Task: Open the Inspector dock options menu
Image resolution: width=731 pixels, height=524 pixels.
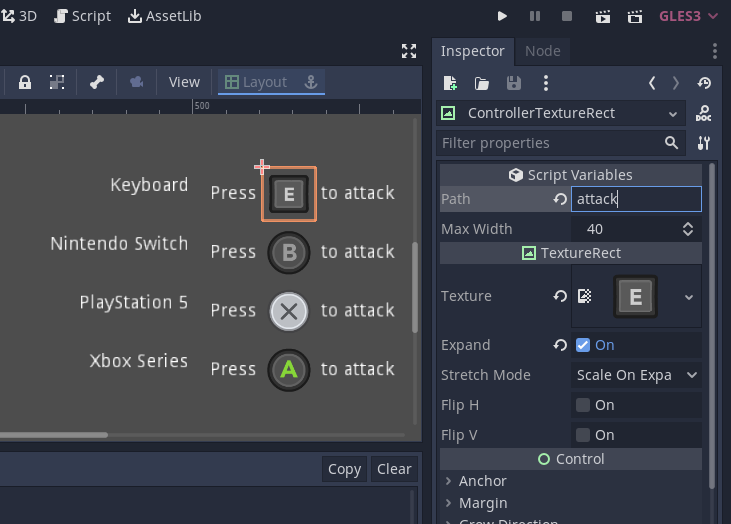Action: (715, 51)
